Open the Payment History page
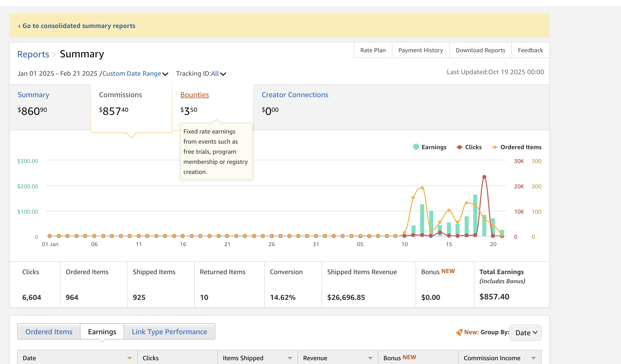This screenshot has width=621, height=364. click(x=420, y=50)
